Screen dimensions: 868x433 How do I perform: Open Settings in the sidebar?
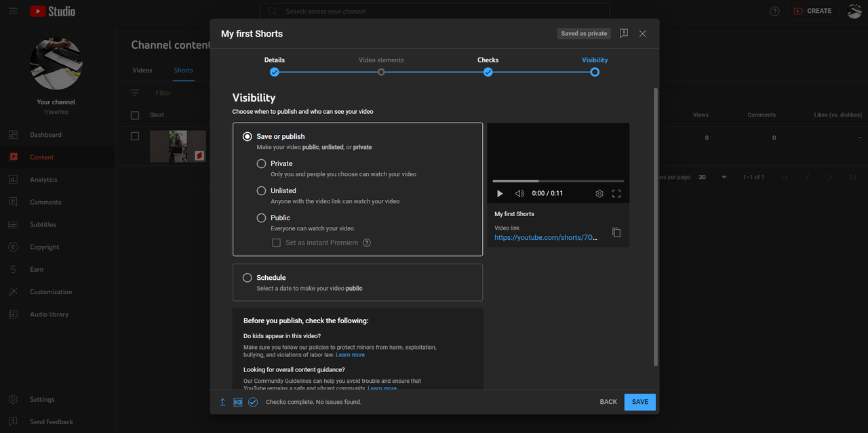[58, 400]
